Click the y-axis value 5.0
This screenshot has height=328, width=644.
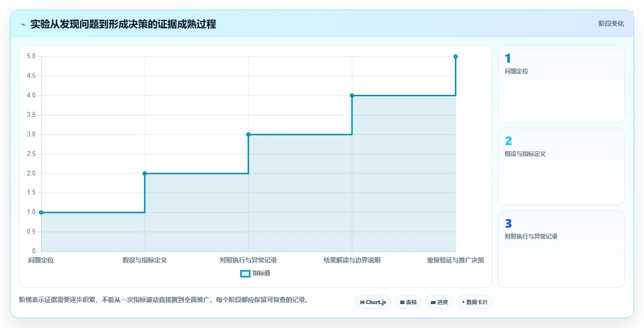[31, 56]
